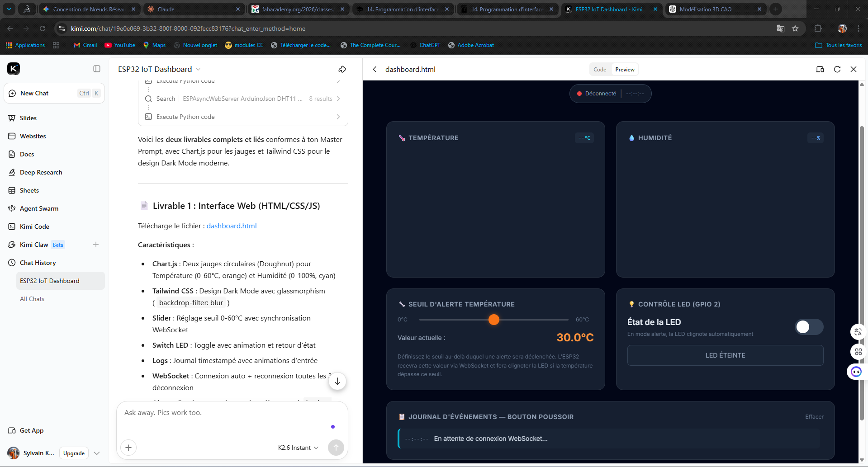
Task: Close the dashboard.html preview panel
Action: [x=854, y=69]
